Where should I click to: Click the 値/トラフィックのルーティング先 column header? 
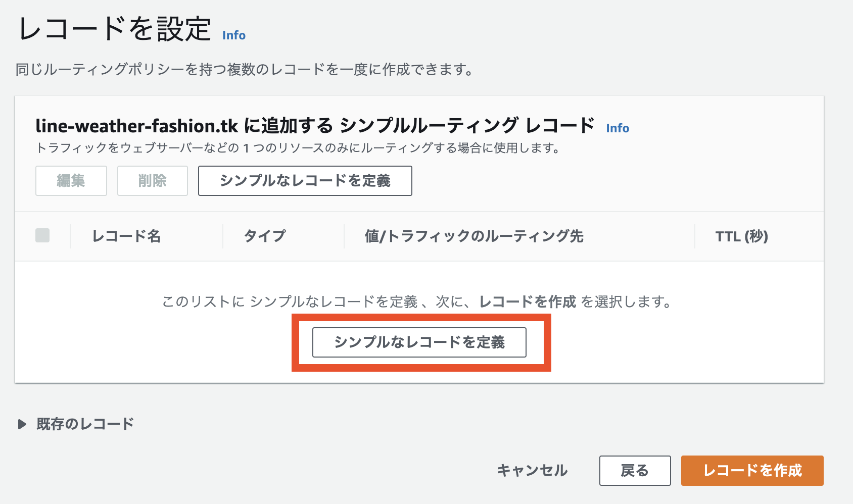tap(474, 236)
